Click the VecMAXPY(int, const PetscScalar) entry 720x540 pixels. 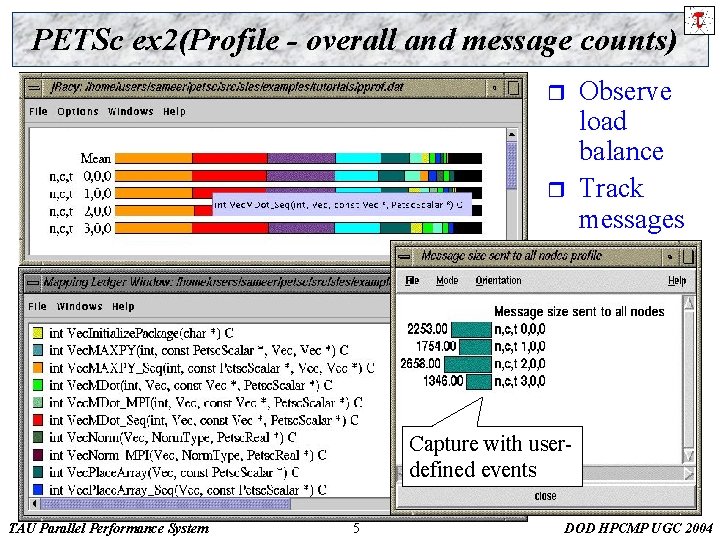click(199, 350)
